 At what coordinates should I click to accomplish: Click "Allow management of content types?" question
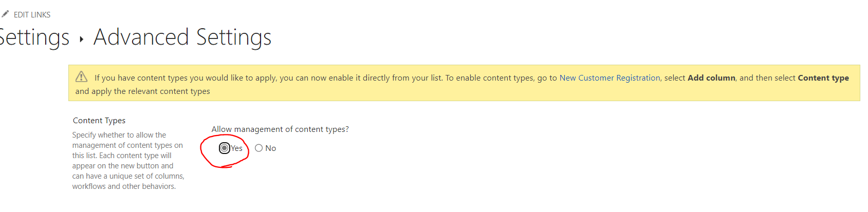[x=280, y=129]
